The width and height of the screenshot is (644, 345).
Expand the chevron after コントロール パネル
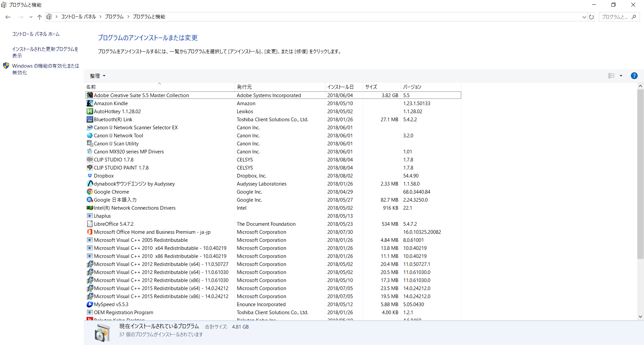(100, 17)
